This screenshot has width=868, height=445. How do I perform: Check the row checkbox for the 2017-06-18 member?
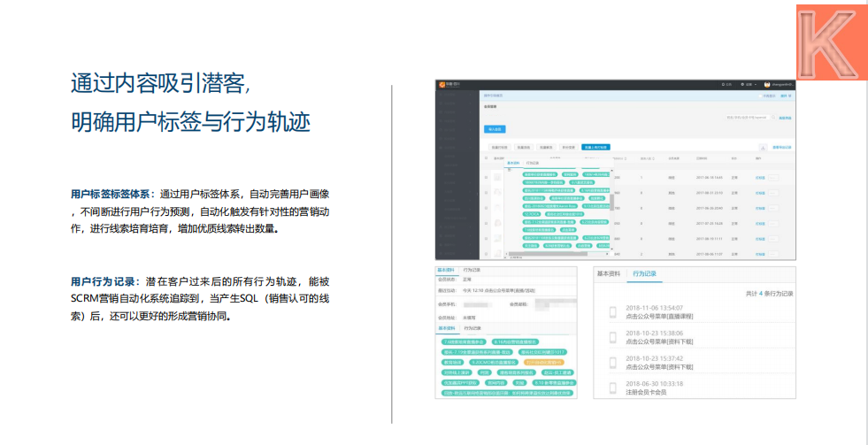coord(486,178)
